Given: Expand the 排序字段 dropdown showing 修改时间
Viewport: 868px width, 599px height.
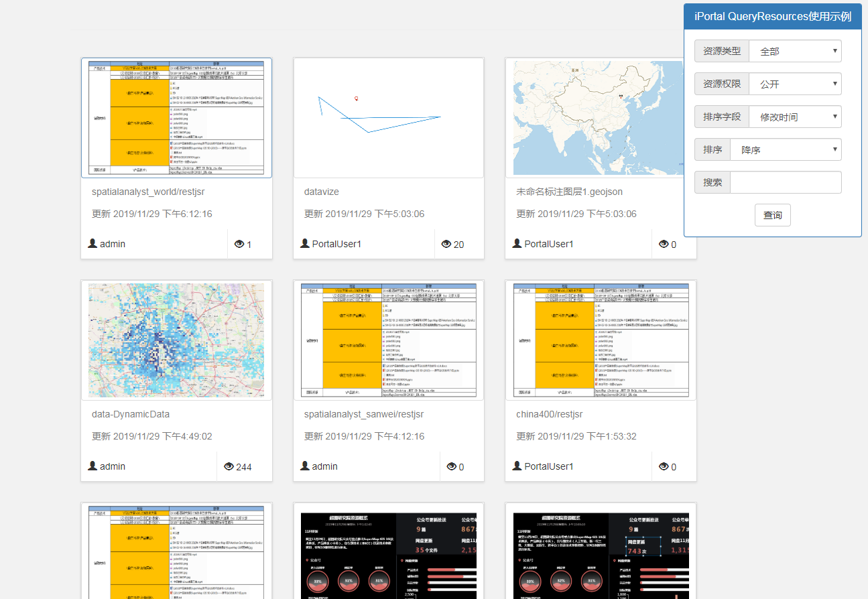Looking at the screenshot, I should tap(795, 117).
